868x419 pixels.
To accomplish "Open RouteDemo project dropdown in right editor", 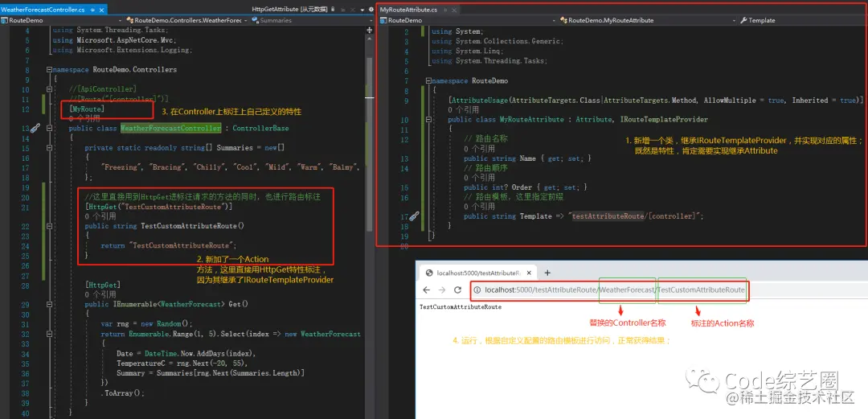I will tap(469, 20).
